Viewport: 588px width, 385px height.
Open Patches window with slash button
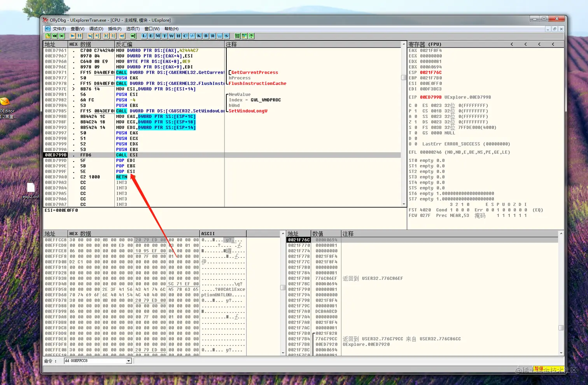pyautogui.click(x=192, y=36)
